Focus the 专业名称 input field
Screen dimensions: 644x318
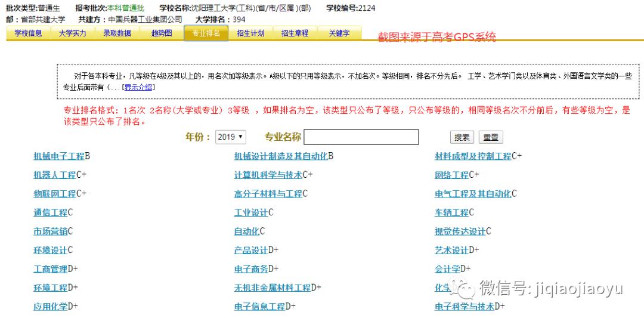[361, 137]
